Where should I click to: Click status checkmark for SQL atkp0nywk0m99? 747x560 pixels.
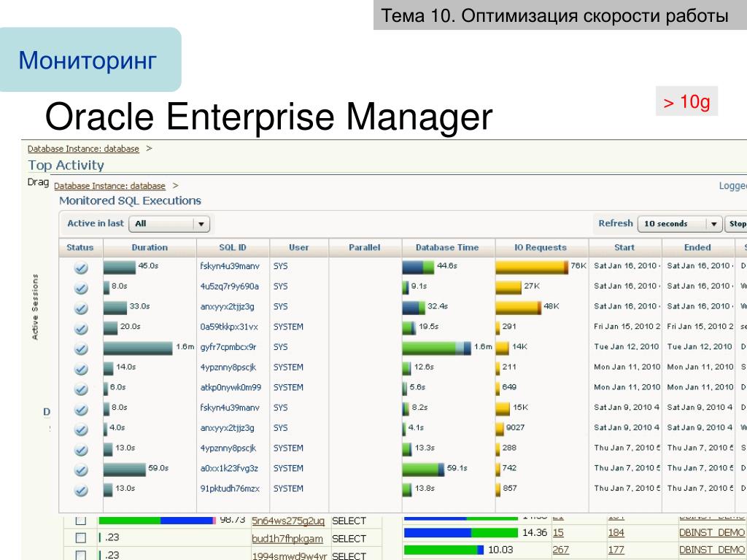pyautogui.click(x=81, y=389)
